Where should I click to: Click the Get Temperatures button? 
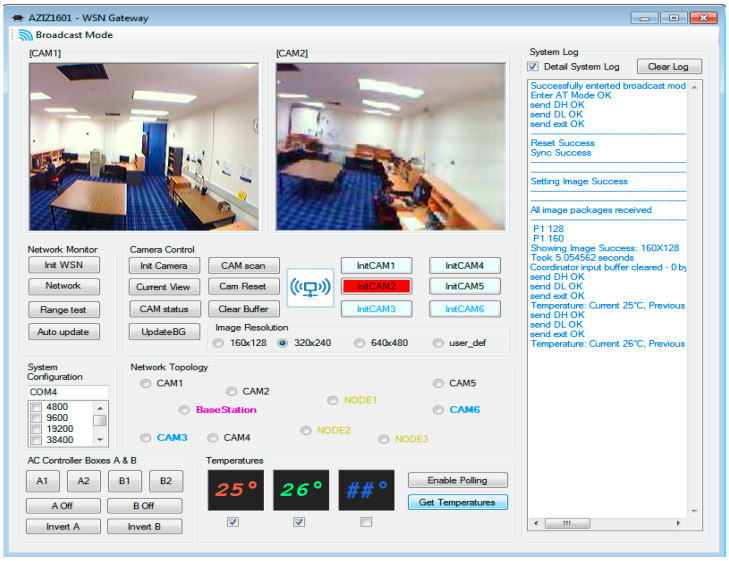(457, 502)
